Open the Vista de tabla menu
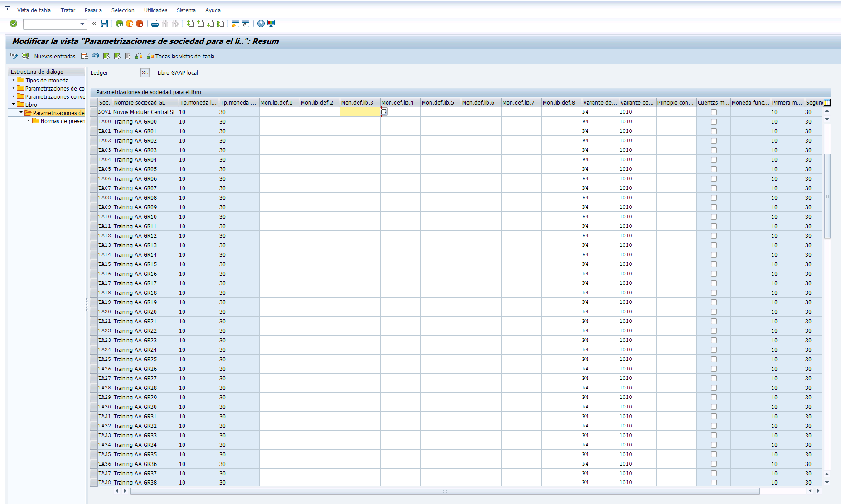 click(x=34, y=10)
